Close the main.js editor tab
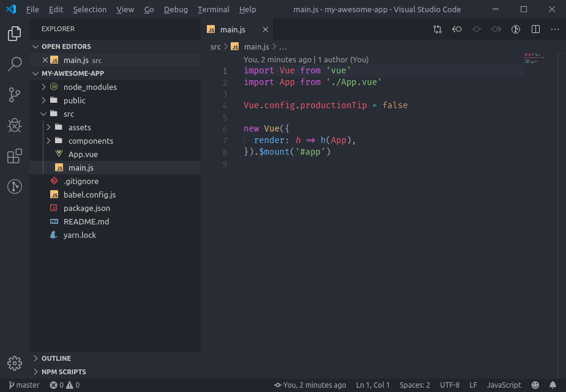 (266, 29)
